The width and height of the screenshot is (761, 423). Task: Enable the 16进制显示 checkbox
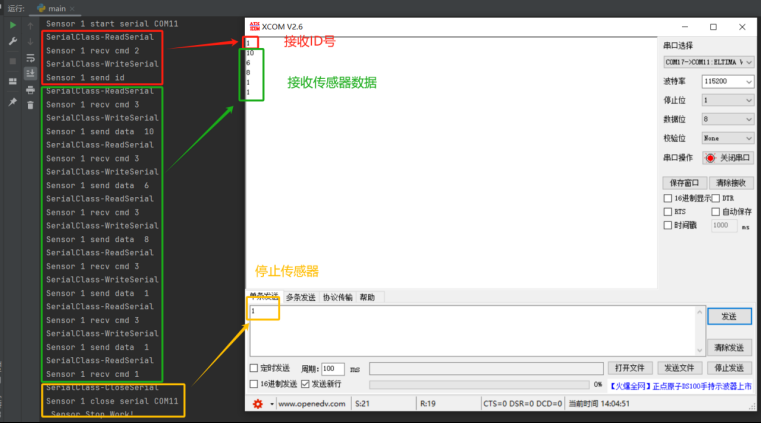coord(668,198)
